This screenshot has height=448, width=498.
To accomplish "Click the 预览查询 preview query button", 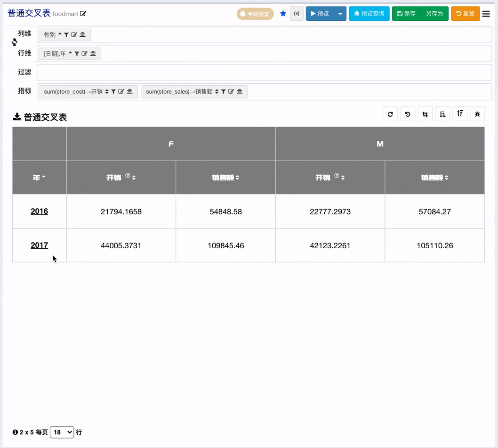I will (x=369, y=14).
